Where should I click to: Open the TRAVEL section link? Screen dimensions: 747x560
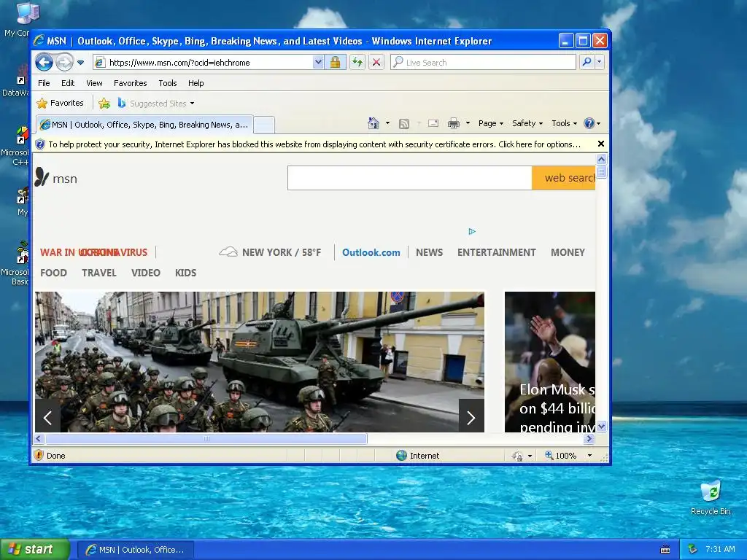[99, 273]
